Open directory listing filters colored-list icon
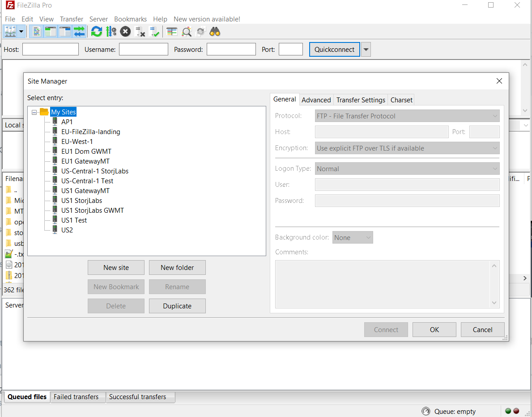Screen dimensions: 532x417 click(x=172, y=32)
